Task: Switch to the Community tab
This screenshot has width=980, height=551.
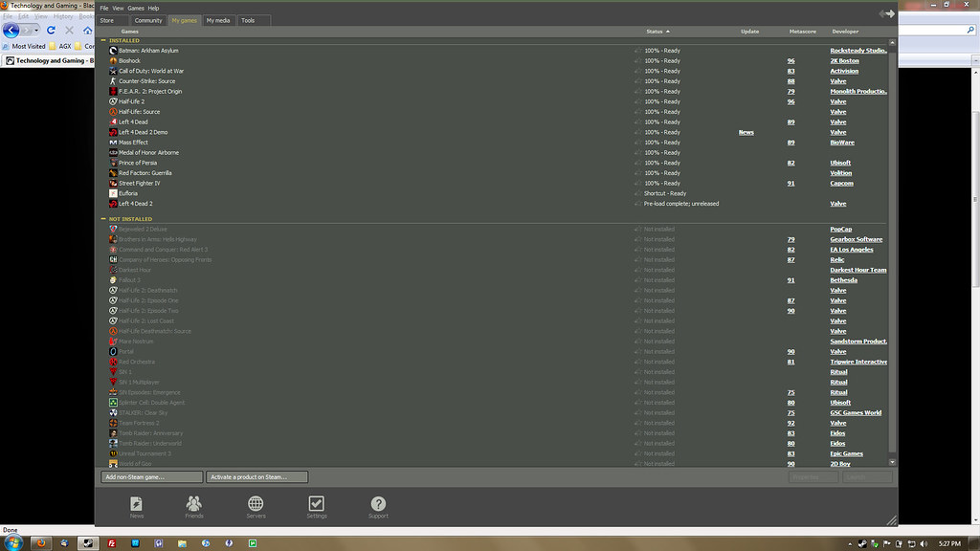Action: coord(148,21)
